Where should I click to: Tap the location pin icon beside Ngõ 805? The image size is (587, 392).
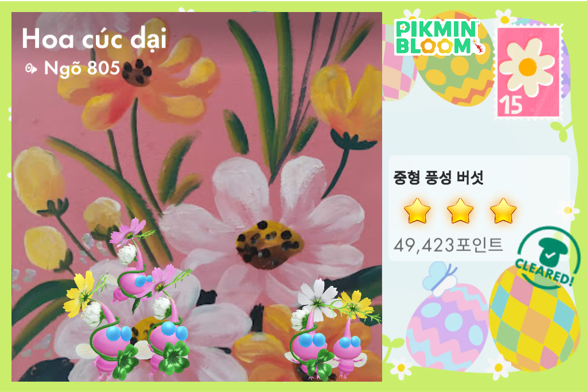(x=30, y=68)
